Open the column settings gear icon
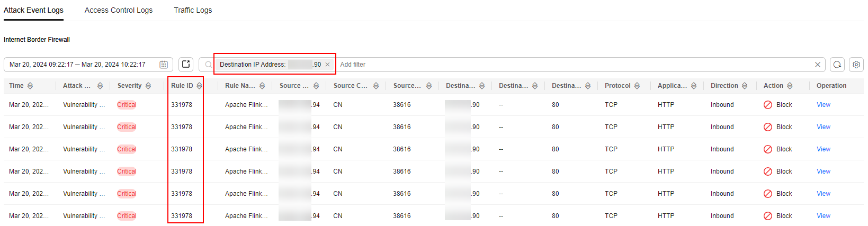This screenshot has height=226, width=868. pyautogui.click(x=856, y=65)
